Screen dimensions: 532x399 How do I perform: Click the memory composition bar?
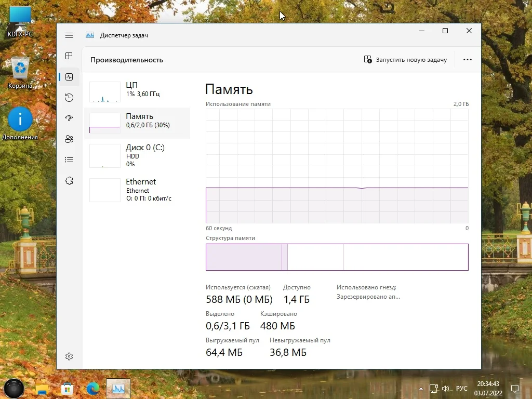(x=337, y=257)
